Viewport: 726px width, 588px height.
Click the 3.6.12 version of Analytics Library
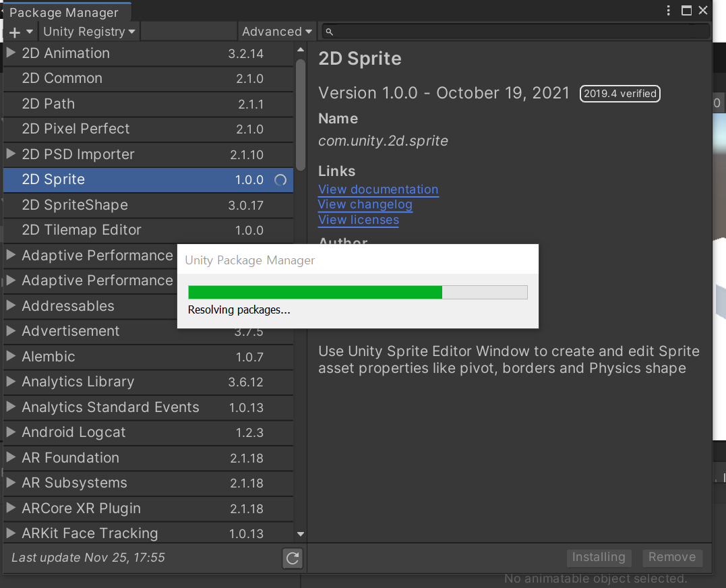246,382
